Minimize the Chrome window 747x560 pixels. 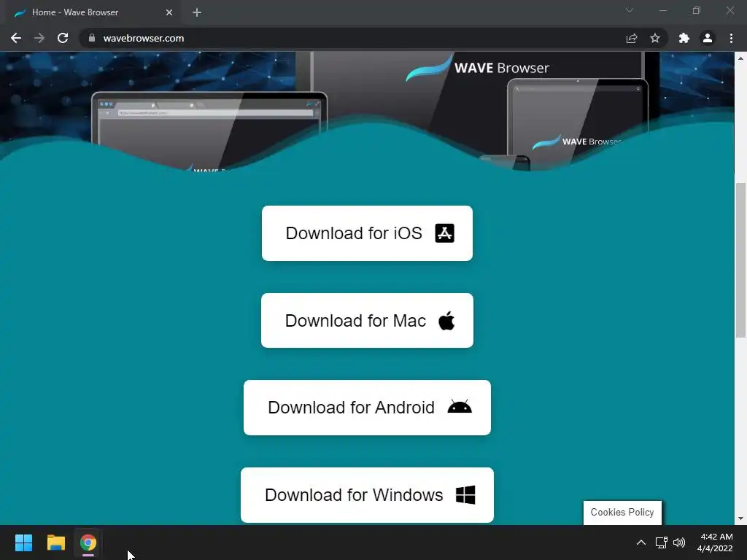pyautogui.click(x=662, y=10)
